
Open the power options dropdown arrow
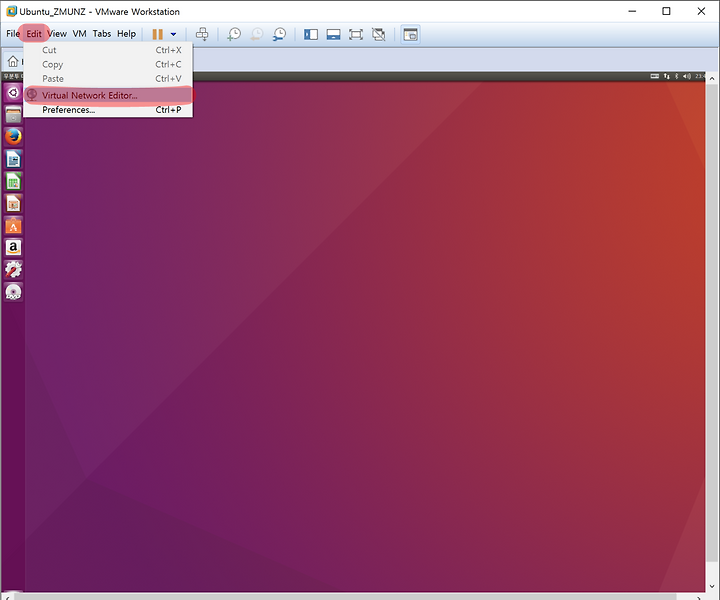[173, 34]
